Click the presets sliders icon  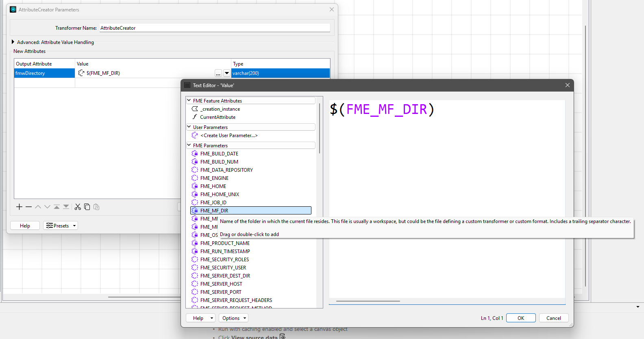[50, 225]
